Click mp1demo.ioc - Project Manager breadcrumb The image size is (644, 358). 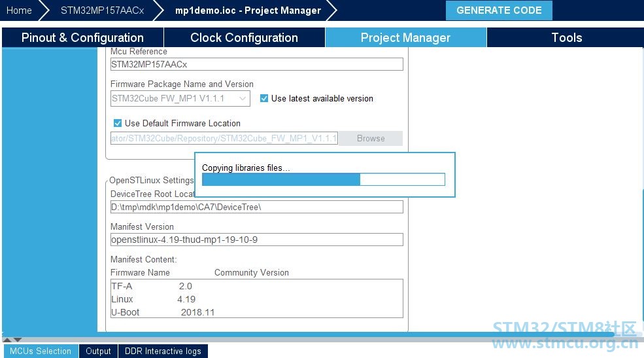point(248,10)
